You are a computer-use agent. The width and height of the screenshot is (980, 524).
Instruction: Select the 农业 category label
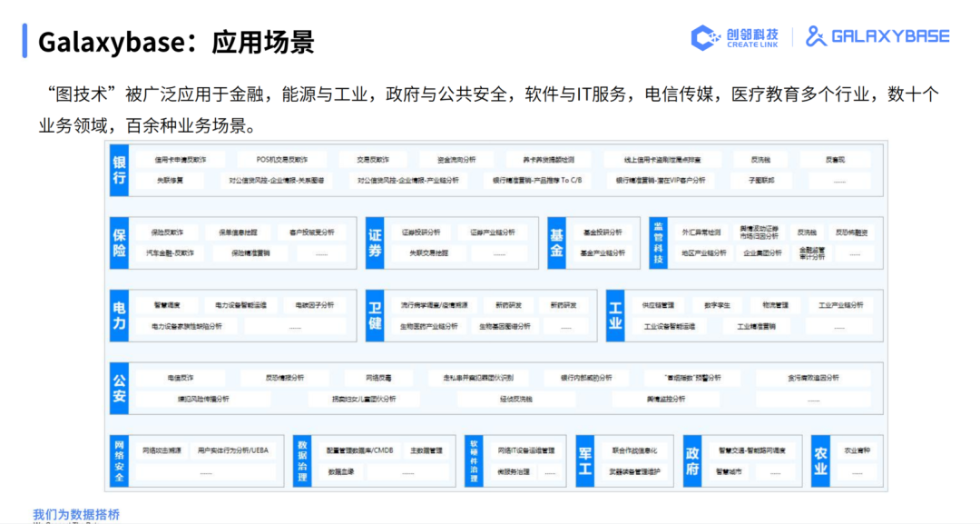click(820, 461)
